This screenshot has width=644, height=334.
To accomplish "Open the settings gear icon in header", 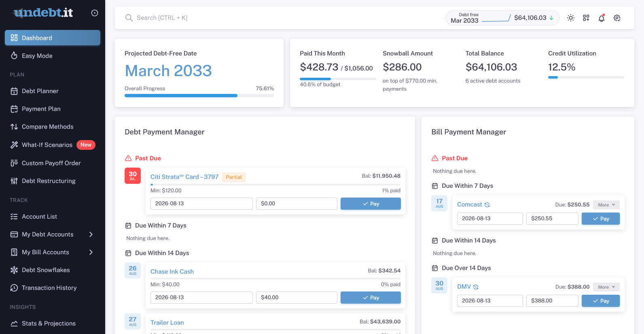I will (617, 18).
